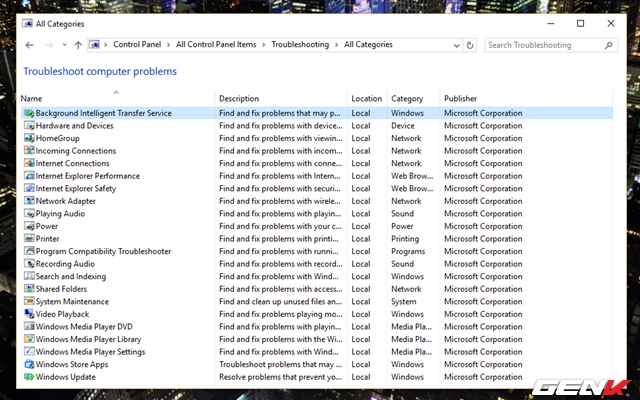
Task: Click the Up navigation arrow
Action: pyautogui.click(x=78, y=45)
